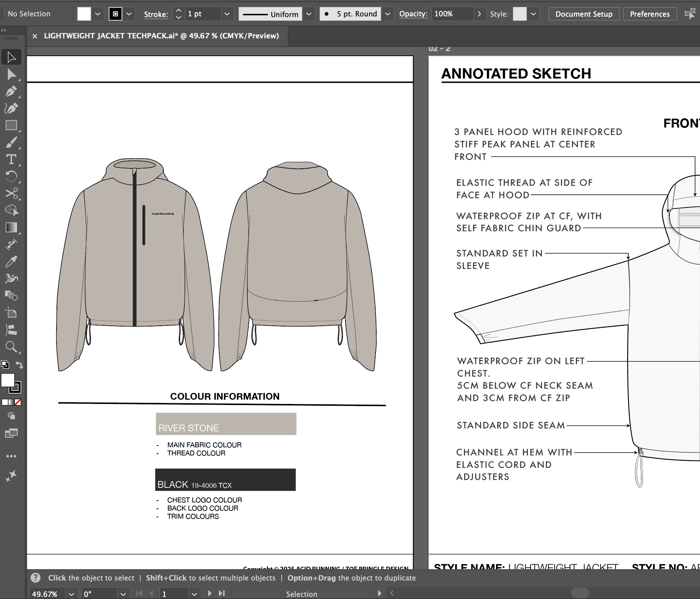Select the Shape Builder tool
Image resolution: width=700 pixels, height=599 pixels.
[x=11, y=210]
